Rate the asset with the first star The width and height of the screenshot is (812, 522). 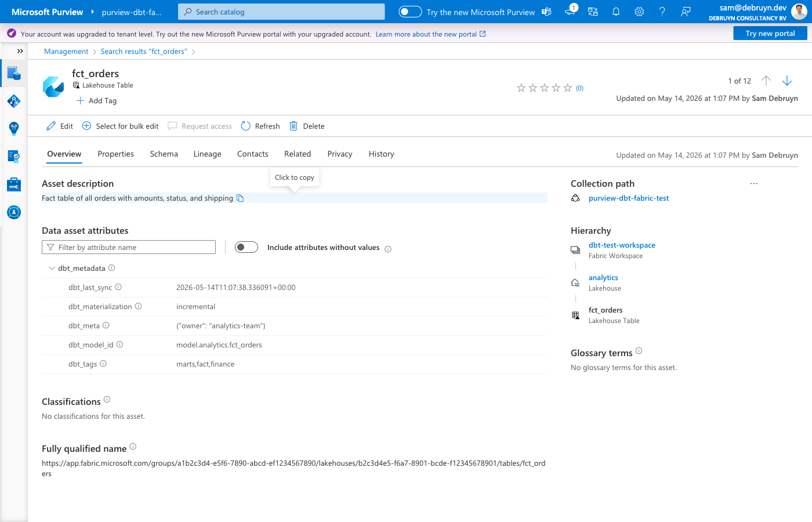point(521,88)
